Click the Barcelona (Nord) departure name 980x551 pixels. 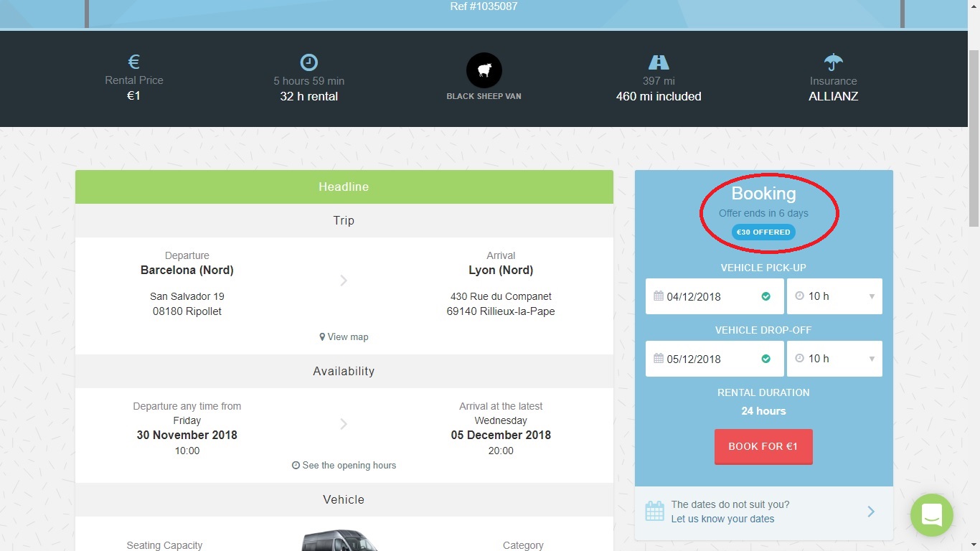point(187,270)
